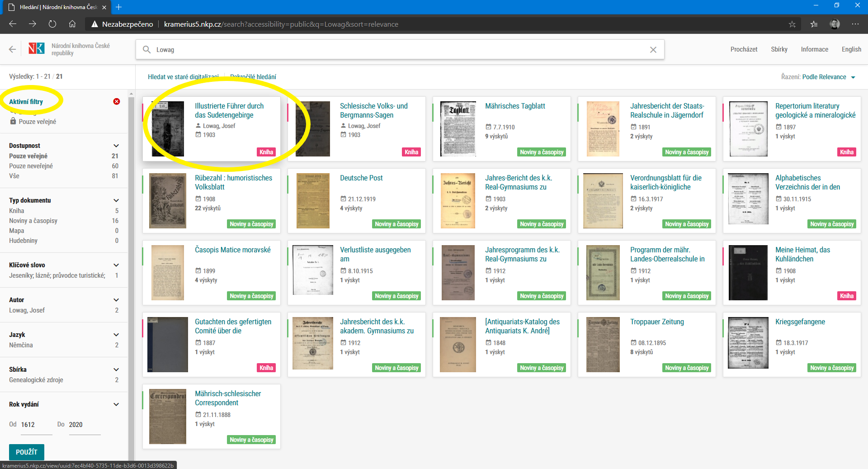The image size is (868, 469).
Task: Click the red remove active filters icon
Action: (x=117, y=101)
